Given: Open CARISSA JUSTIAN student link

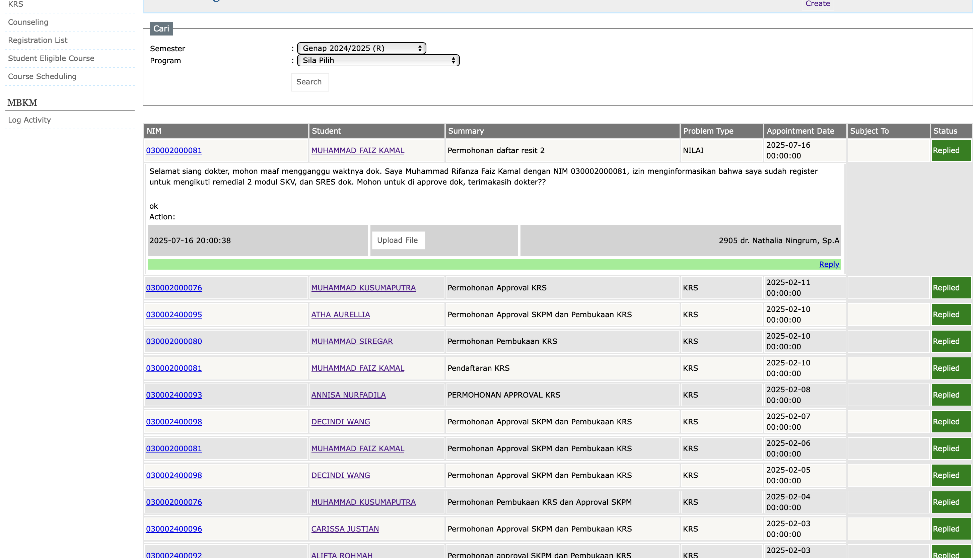Looking at the screenshot, I should 345,529.
